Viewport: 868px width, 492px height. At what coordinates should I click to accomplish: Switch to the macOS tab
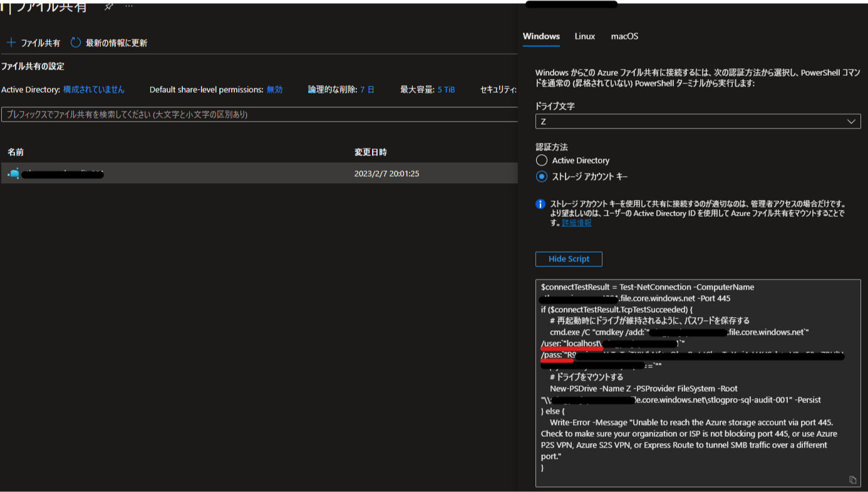coord(624,36)
